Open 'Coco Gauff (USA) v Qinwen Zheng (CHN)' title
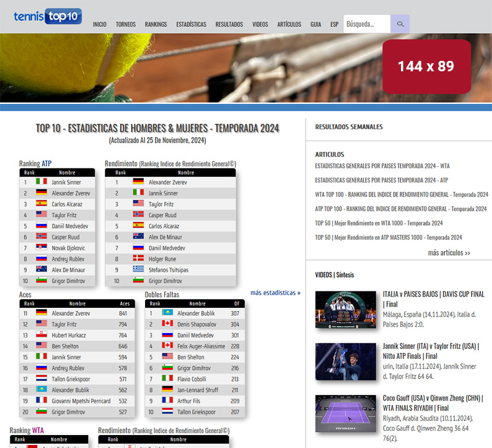The height and width of the screenshot is (448, 492). 433,403
